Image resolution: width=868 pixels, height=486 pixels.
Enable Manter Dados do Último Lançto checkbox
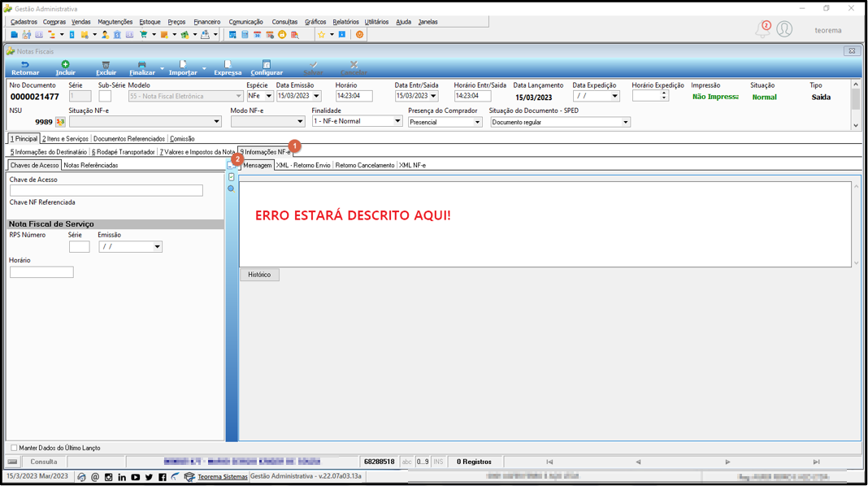(14, 448)
